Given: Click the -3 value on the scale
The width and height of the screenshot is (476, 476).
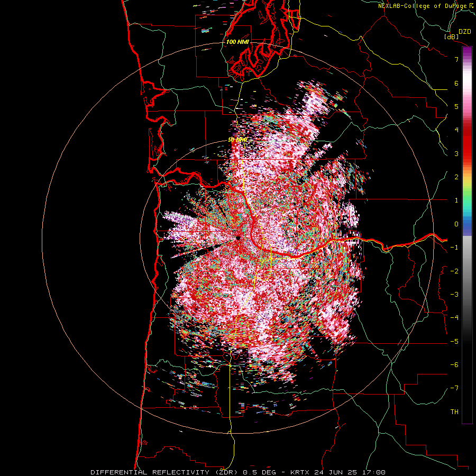Looking at the screenshot, I should pos(454,295).
